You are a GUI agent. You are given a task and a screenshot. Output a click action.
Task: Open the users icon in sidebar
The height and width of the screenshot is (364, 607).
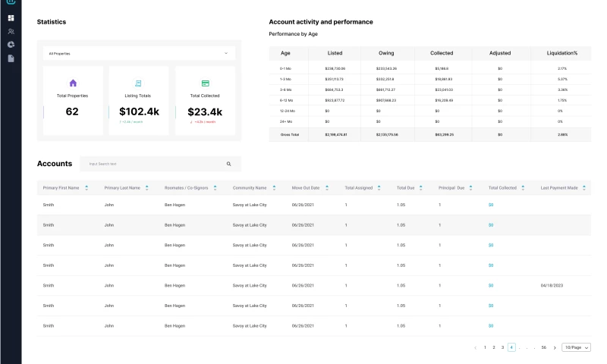pos(11,31)
